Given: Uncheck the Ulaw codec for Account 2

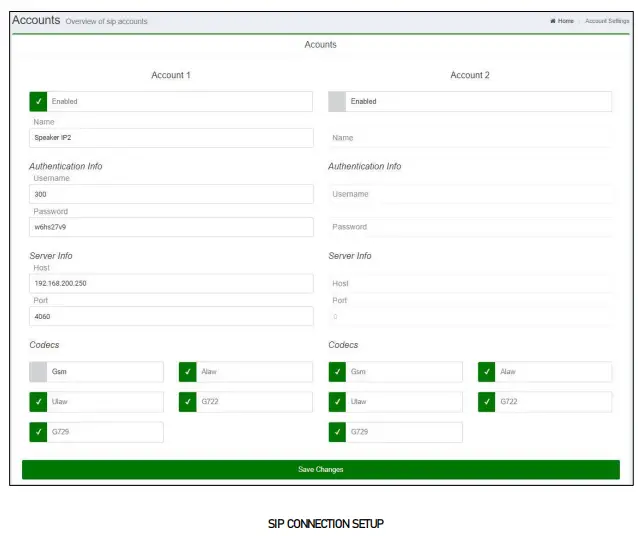Looking at the screenshot, I should tap(337, 402).
